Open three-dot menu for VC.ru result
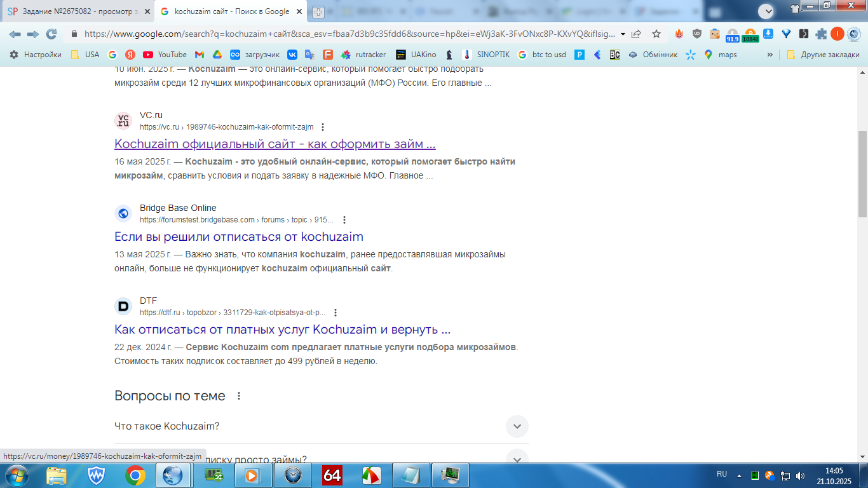 [323, 127]
